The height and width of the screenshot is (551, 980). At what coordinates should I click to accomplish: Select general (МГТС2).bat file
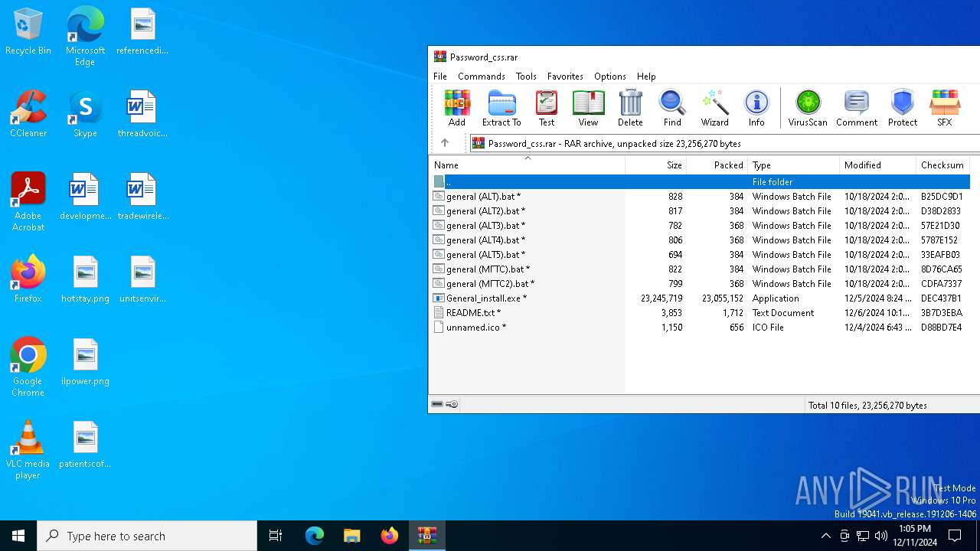click(x=700, y=284)
